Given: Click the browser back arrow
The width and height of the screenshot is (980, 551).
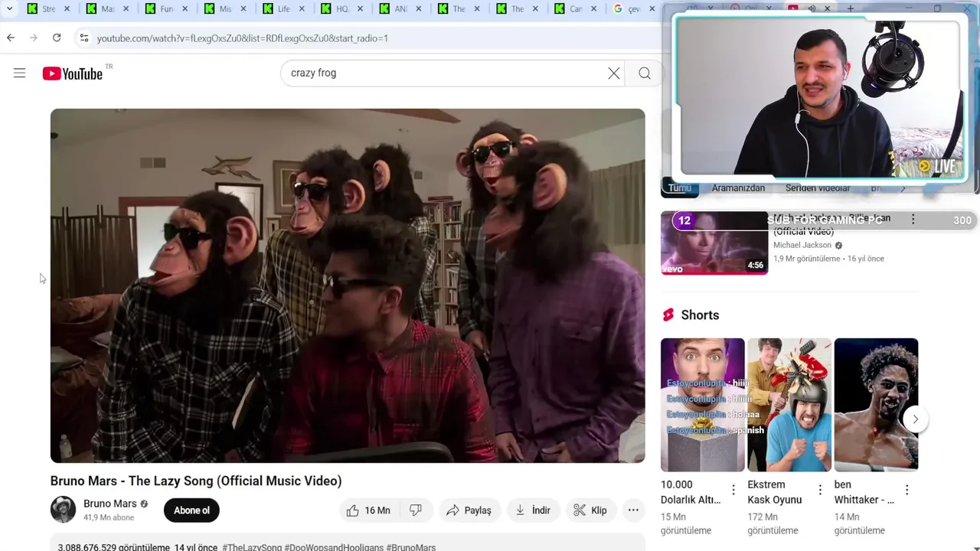Looking at the screenshot, I should pos(11,37).
